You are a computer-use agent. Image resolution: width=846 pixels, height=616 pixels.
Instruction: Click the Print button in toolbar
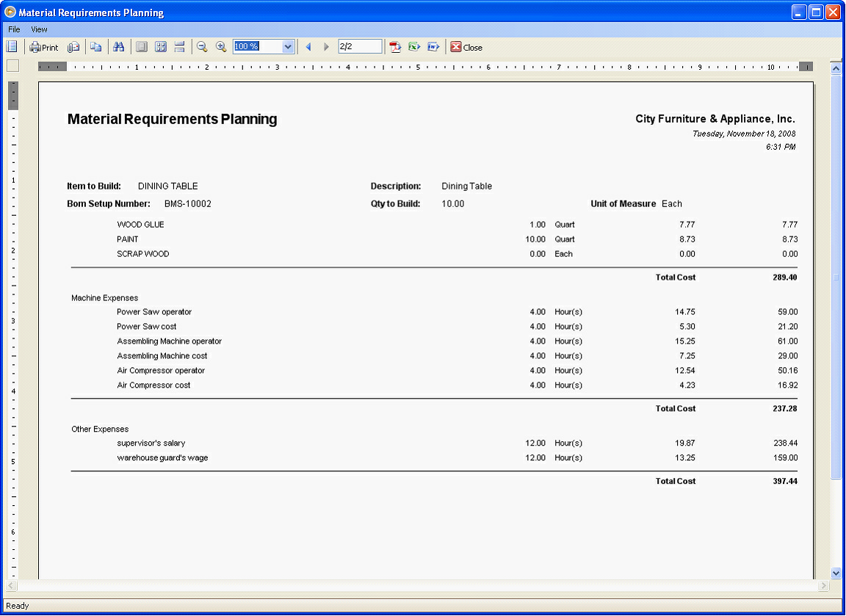coord(43,47)
